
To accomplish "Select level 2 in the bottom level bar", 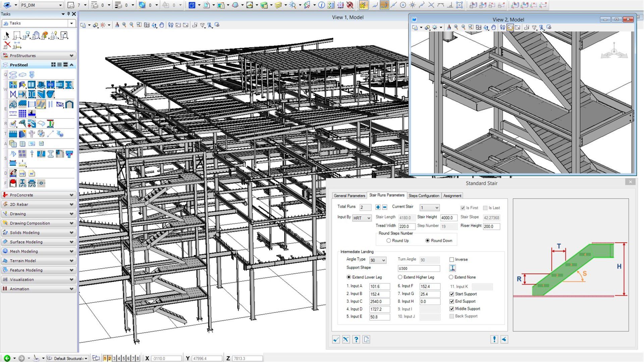I will pos(109,358).
